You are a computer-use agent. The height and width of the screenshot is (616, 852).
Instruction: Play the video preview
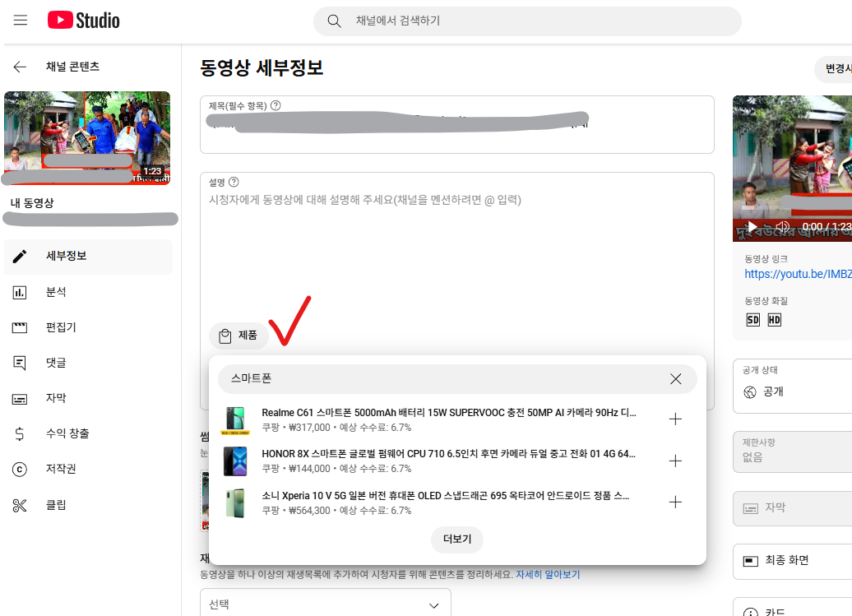(752, 226)
